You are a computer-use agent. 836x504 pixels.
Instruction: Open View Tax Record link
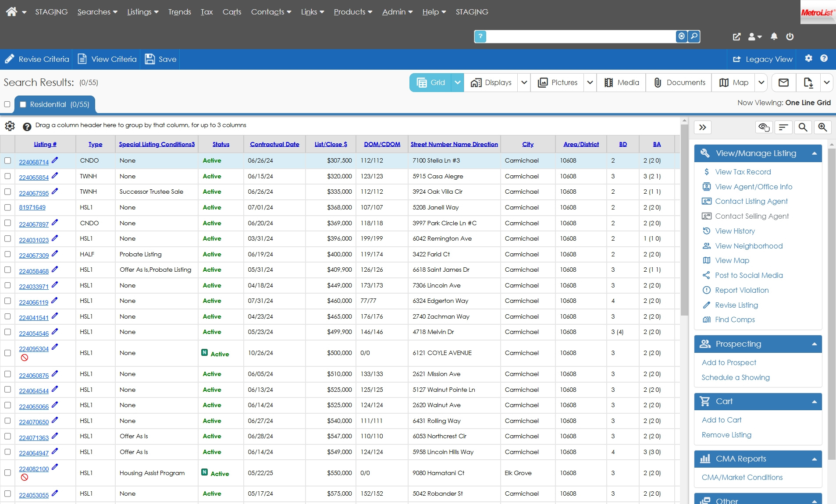point(743,172)
